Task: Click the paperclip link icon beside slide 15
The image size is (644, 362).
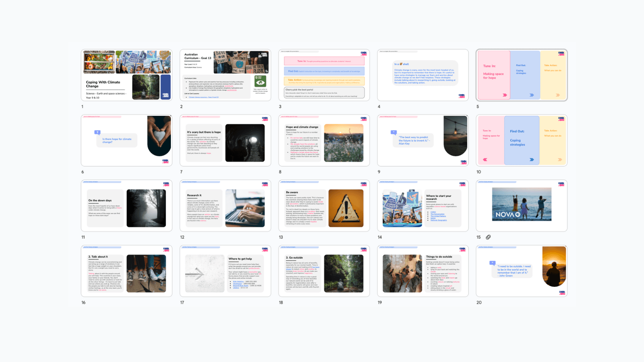Action: [488, 237]
